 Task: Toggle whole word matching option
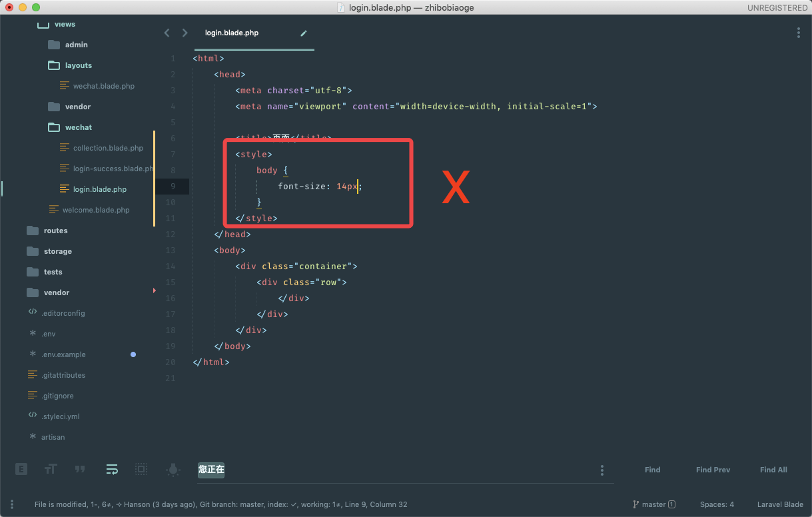[x=80, y=470]
